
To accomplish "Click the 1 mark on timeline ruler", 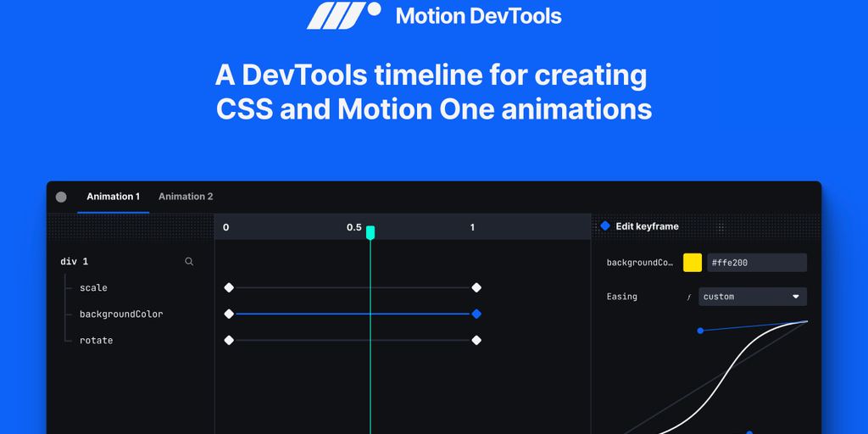I will tap(472, 227).
